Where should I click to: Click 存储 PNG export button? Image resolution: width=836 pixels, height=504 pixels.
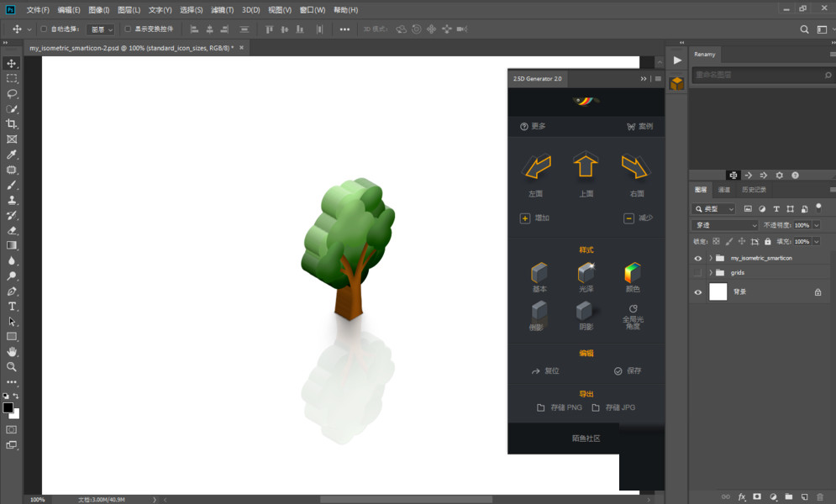[x=560, y=407]
